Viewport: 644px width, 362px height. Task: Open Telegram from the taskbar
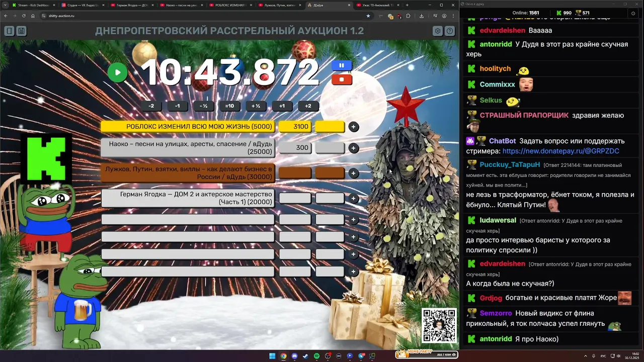pyautogui.click(x=361, y=356)
